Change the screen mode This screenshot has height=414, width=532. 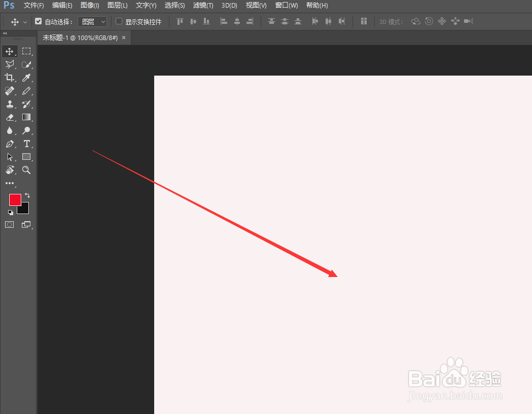[26, 225]
